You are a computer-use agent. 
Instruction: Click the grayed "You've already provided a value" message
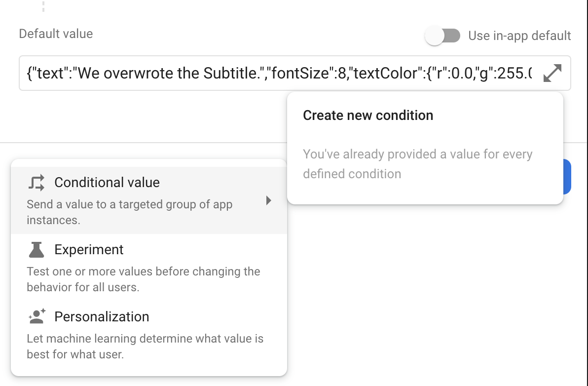coord(417,164)
